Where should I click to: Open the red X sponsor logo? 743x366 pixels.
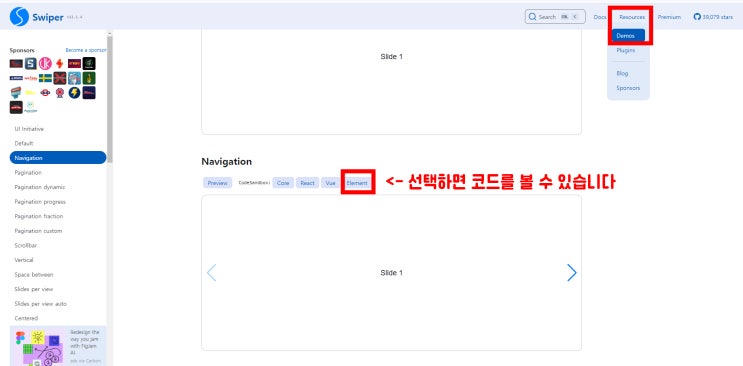(x=60, y=78)
